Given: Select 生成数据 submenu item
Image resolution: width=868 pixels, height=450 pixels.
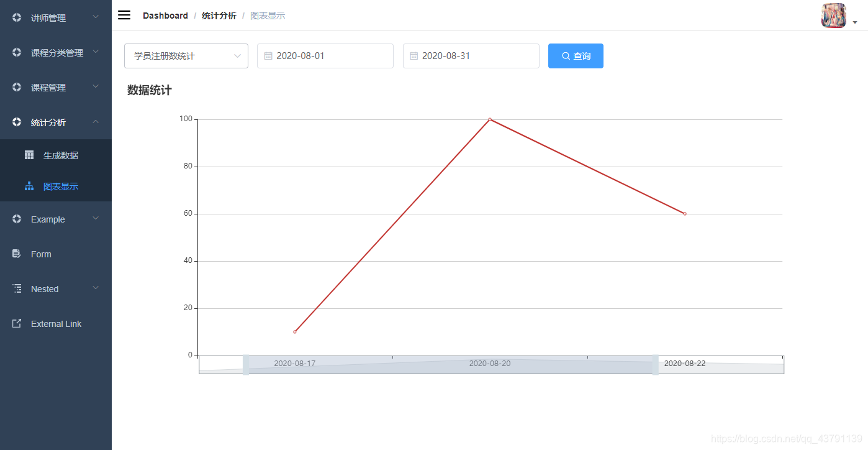Looking at the screenshot, I should pos(56,155).
